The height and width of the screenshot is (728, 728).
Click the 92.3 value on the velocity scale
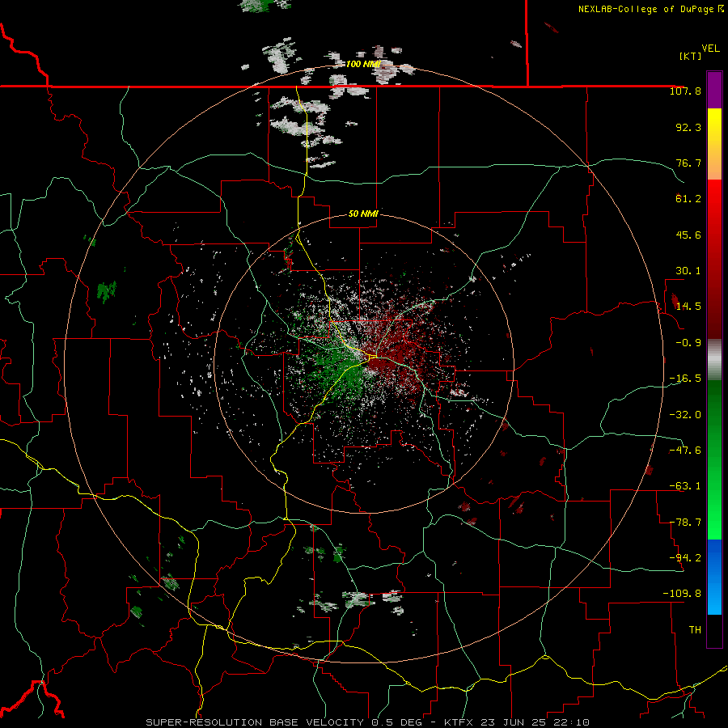(x=688, y=127)
